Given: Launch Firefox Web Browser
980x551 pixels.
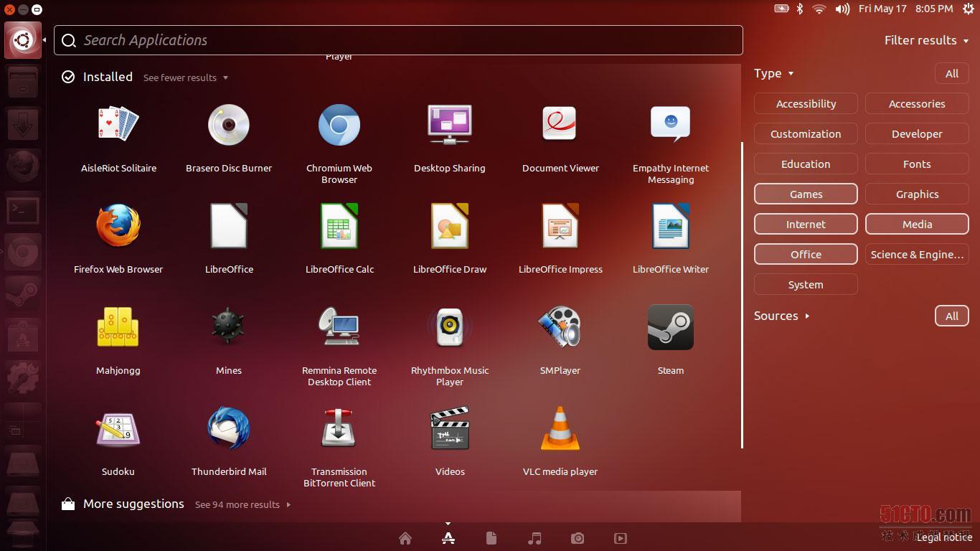Looking at the screenshot, I should click(x=118, y=226).
